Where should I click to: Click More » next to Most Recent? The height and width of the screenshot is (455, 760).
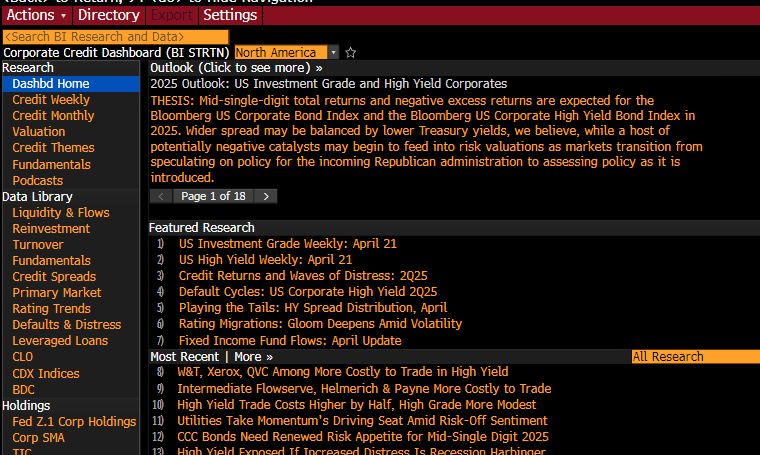[x=253, y=357]
